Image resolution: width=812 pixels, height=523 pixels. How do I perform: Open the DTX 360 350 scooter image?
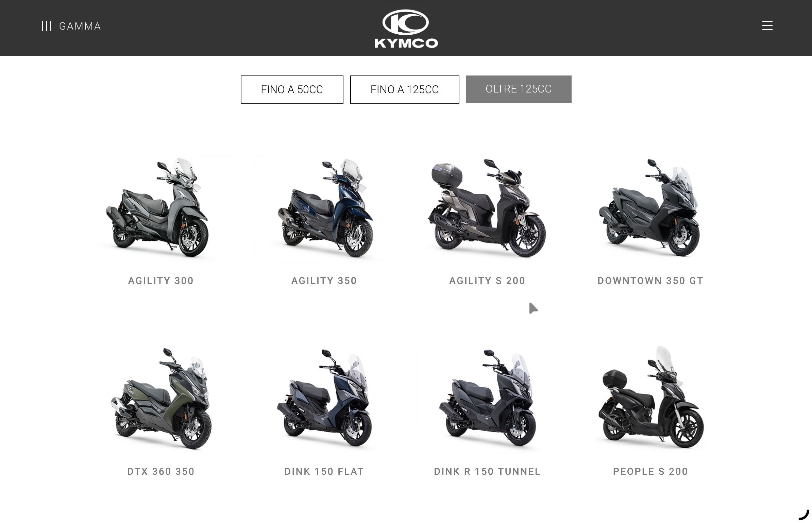161,399
